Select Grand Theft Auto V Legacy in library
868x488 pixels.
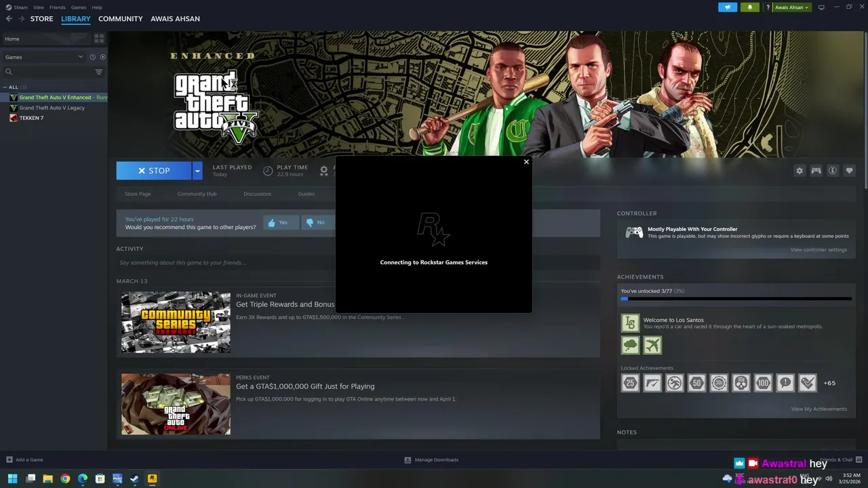[54, 108]
